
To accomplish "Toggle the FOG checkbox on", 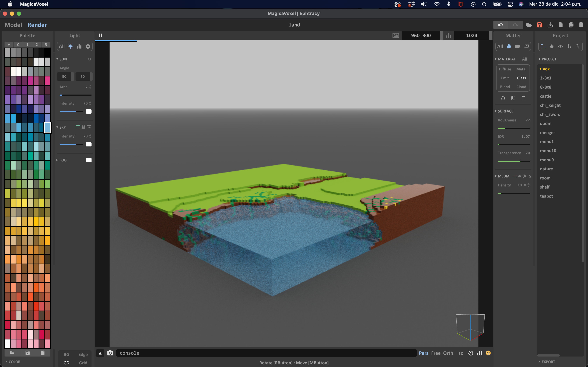I will [x=89, y=160].
